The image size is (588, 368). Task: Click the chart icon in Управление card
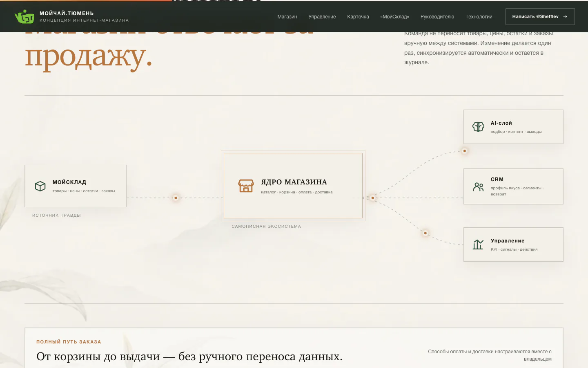[x=478, y=245]
